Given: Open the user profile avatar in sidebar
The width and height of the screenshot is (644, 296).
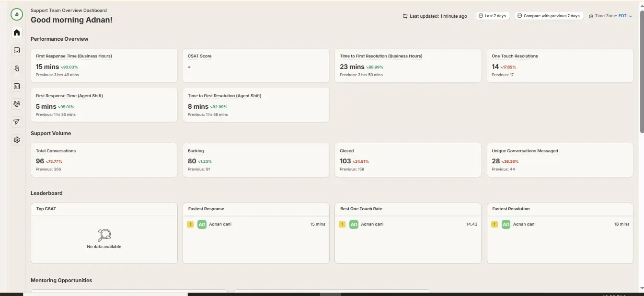Looking at the screenshot, I should coord(17,14).
